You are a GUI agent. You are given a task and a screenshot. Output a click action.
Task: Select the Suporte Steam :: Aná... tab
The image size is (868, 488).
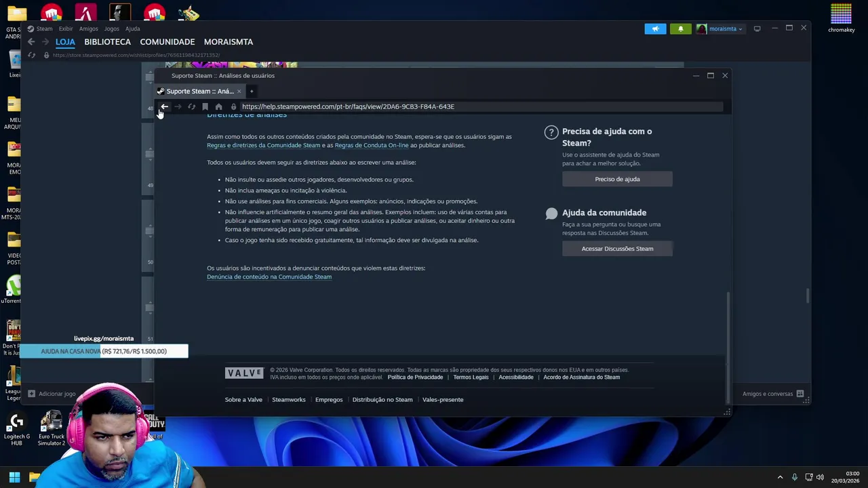[199, 91]
